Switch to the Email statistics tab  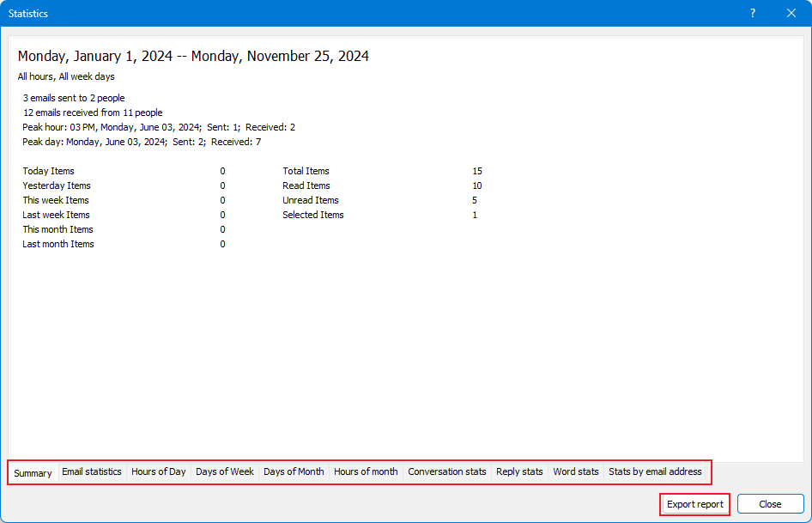92,472
